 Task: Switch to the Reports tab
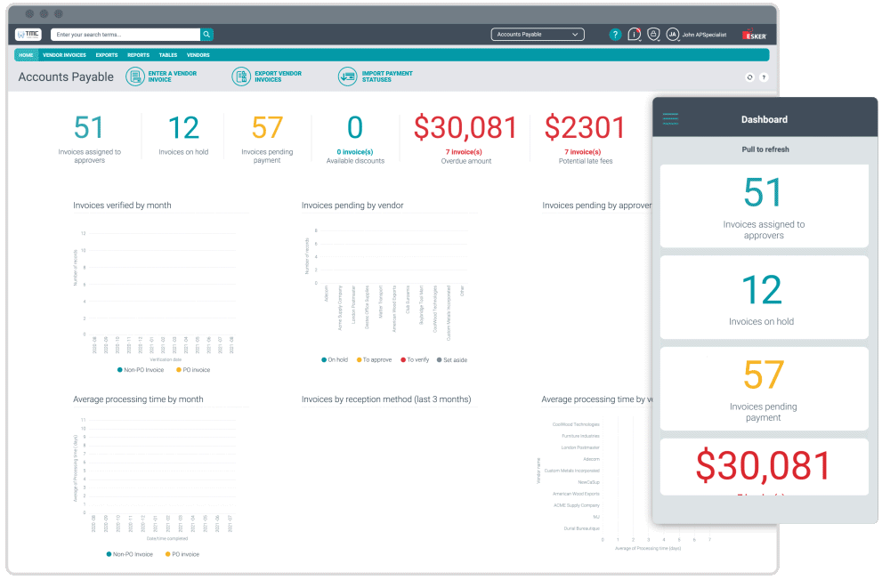click(x=138, y=55)
